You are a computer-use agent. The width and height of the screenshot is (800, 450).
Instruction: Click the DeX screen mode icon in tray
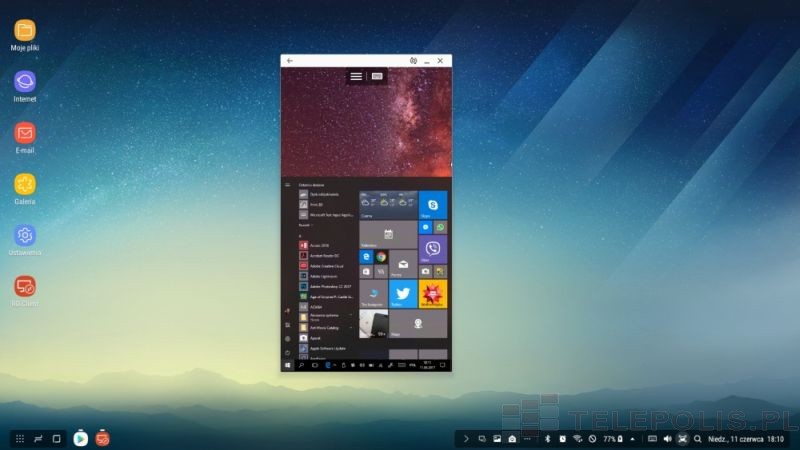pyautogui.click(x=682, y=439)
